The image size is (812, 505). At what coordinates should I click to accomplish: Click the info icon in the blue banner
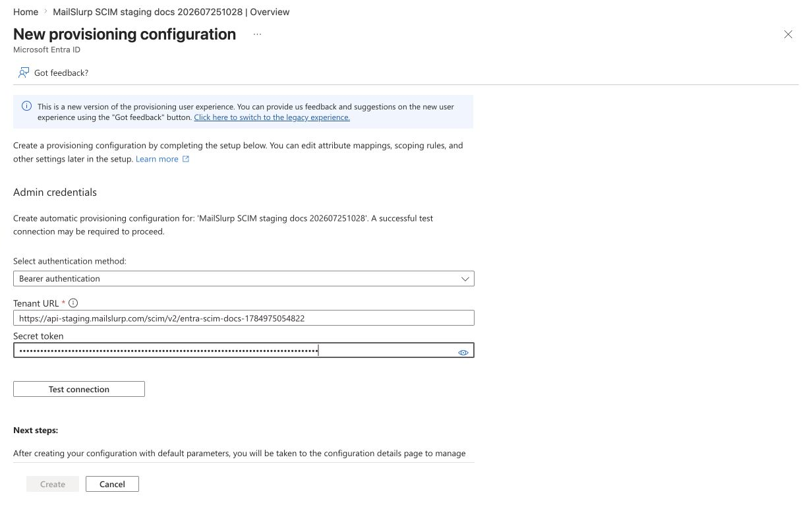point(26,106)
